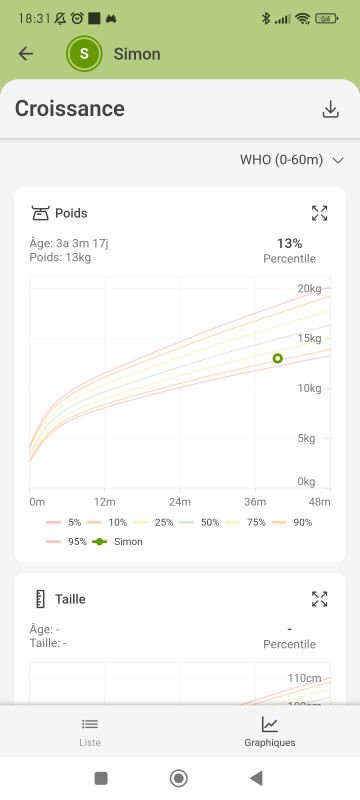Tap the weight scale icon
Screen dimensions: 360x800
click(x=39, y=213)
